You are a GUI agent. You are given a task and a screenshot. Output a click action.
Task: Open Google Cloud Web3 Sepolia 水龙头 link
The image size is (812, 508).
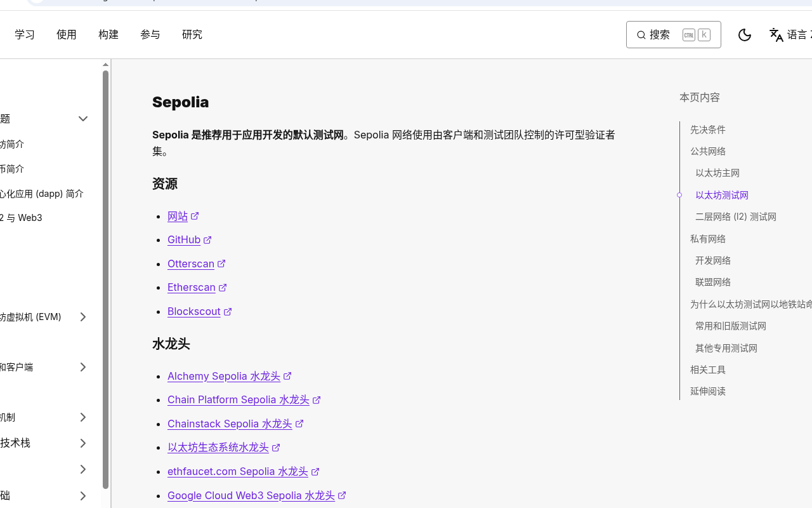click(257, 495)
